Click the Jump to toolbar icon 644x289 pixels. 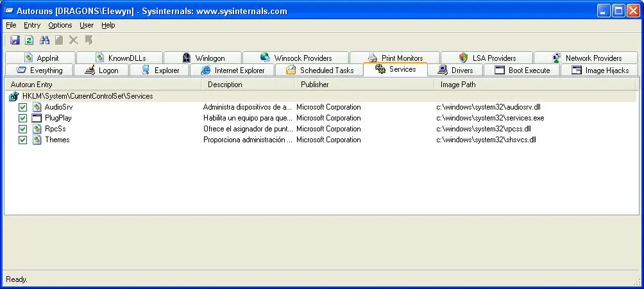tap(89, 40)
